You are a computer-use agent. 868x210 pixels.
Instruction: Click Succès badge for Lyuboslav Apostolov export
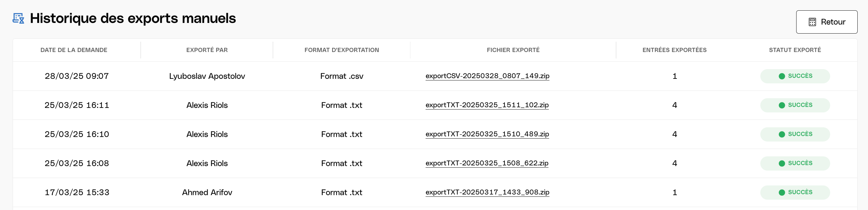point(795,76)
